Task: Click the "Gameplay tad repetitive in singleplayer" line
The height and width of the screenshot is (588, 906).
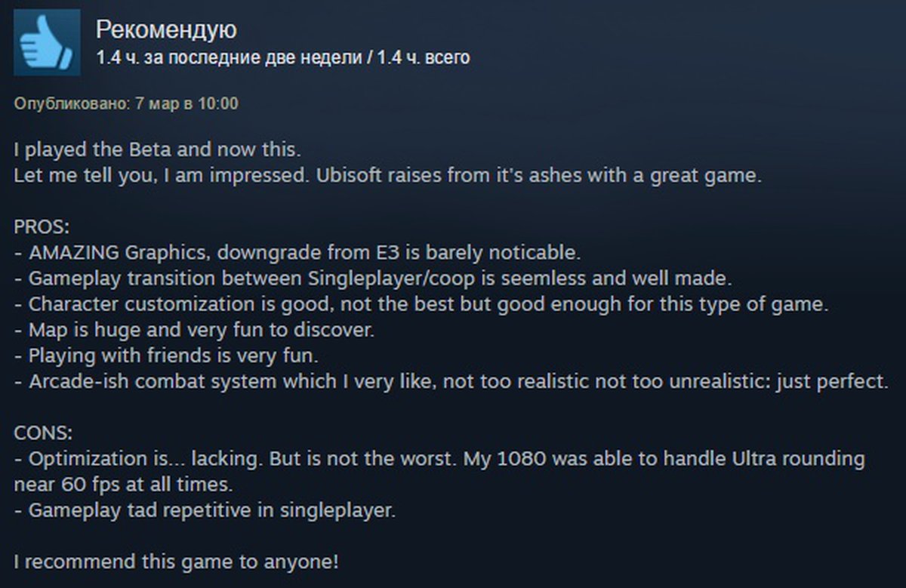Action: click(205, 510)
